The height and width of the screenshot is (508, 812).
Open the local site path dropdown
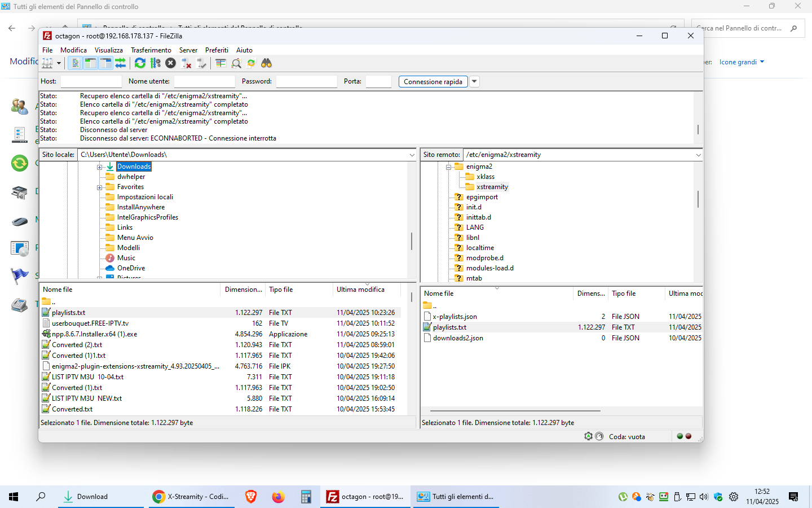[412, 155]
